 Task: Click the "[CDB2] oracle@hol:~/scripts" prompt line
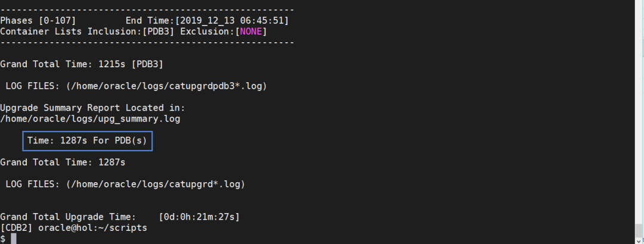(73, 227)
